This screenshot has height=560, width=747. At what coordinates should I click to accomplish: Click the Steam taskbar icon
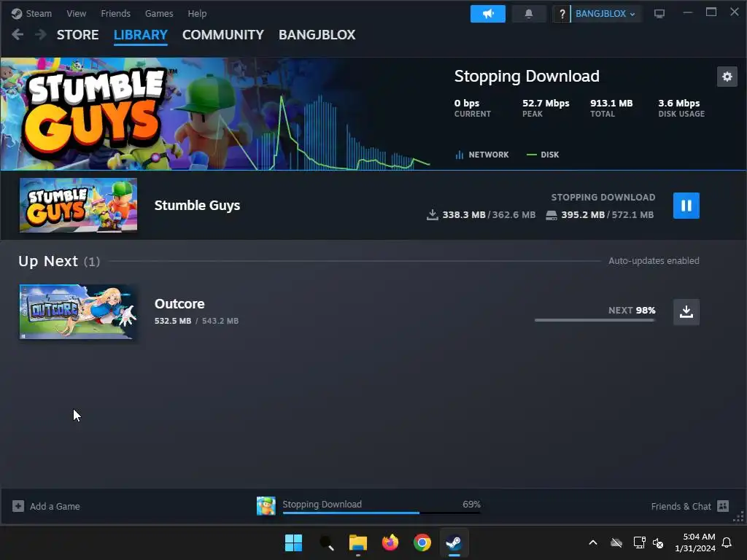click(x=454, y=542)
